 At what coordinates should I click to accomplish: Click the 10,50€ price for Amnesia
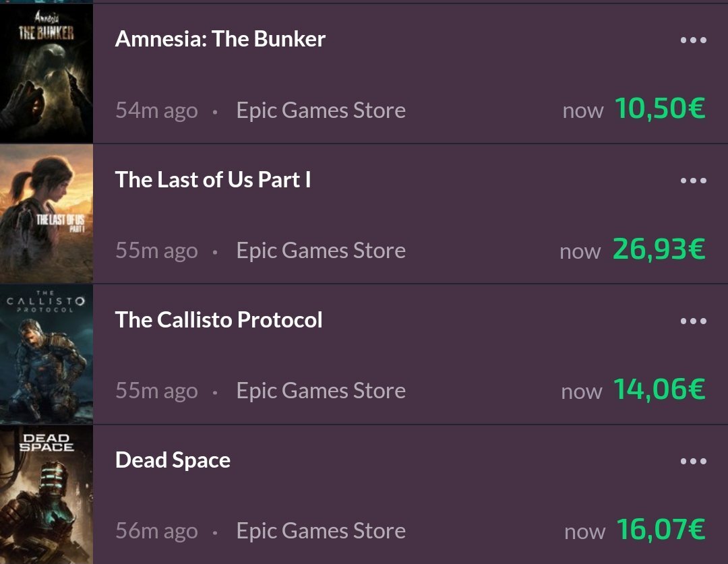click(660, 109)
